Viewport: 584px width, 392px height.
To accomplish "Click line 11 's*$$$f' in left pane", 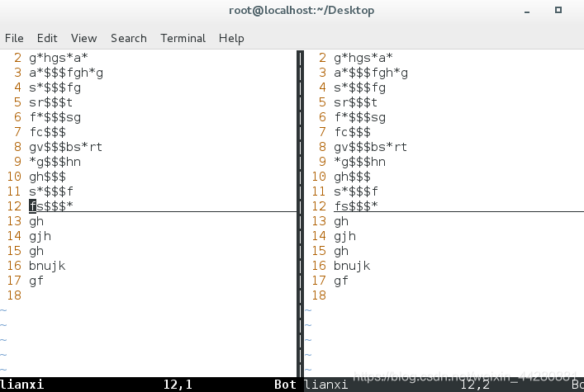I will [51, 191].
